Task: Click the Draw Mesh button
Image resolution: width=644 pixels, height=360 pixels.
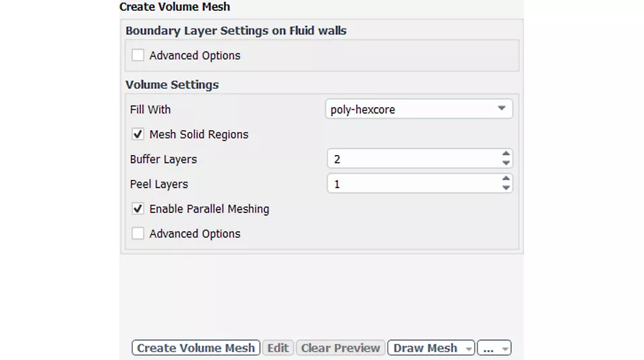Action: point(426,348)
